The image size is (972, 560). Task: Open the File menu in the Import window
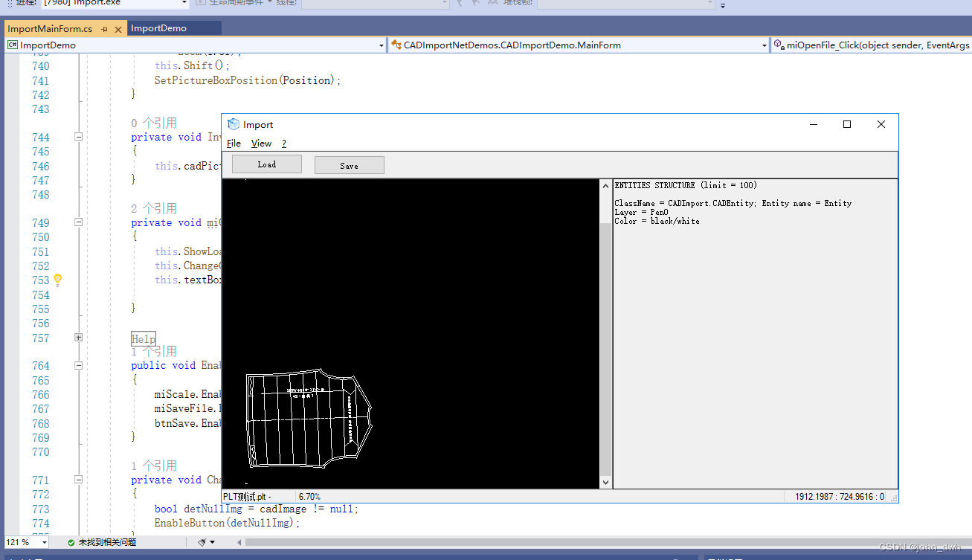[234, 143]
